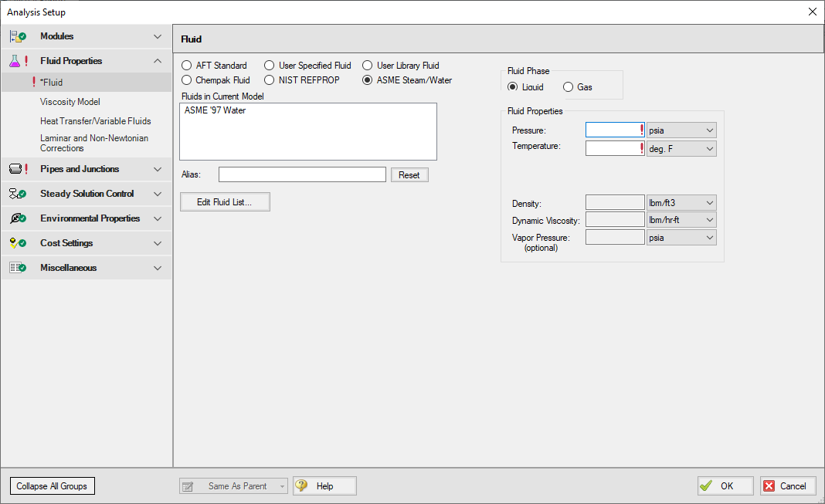Select the AFT Standard fluid option

(x=185, y=66)
